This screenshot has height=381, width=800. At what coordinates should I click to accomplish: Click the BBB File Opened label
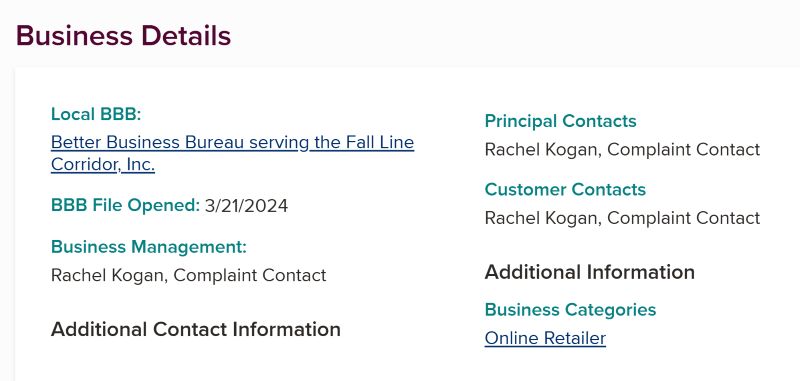(126, 206)
